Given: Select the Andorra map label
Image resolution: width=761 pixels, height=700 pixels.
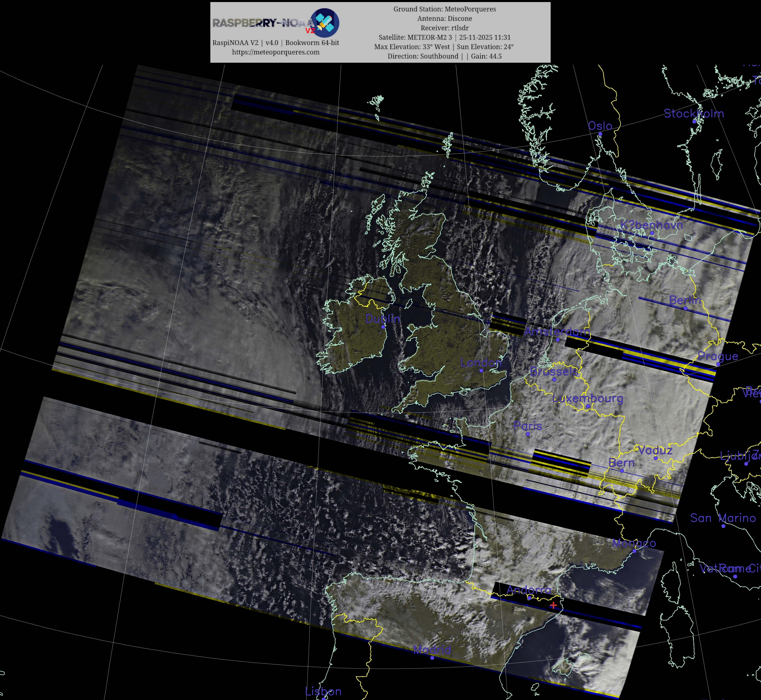Looking at the screenshot, I should [x=529, y=590].
